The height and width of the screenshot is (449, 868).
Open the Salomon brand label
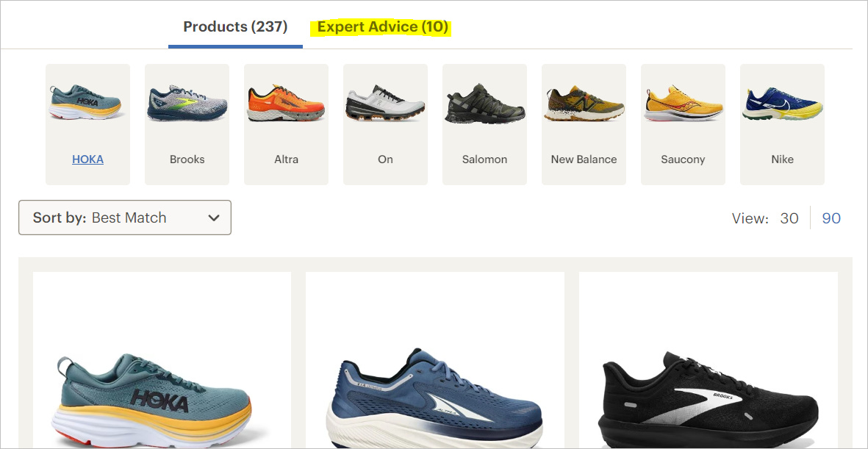pyautogui.click(x=484, y=159)
